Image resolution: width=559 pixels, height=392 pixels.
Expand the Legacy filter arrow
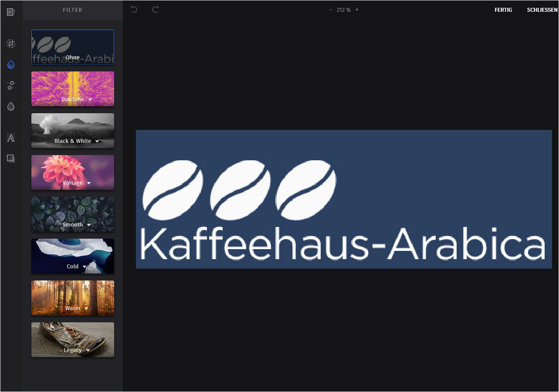[88, 351]
